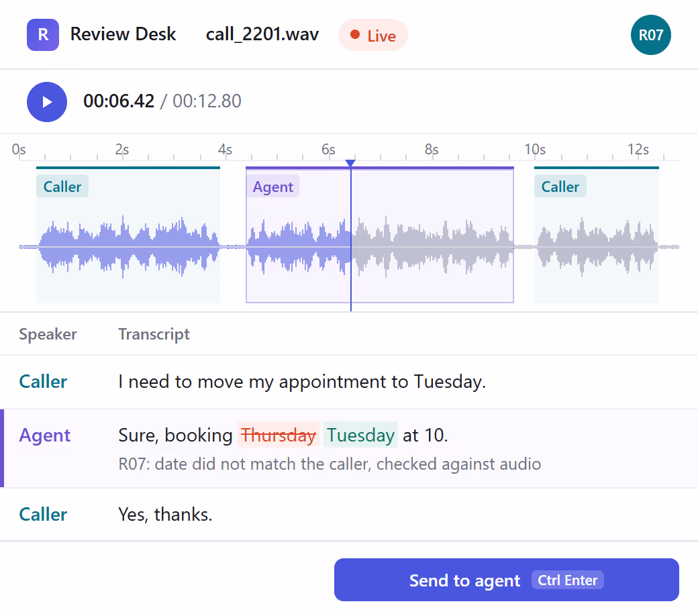Viewport: 698px width, 616px height.
Task: Click the Agent speaker label in transcript
Action: pos(44,435)
